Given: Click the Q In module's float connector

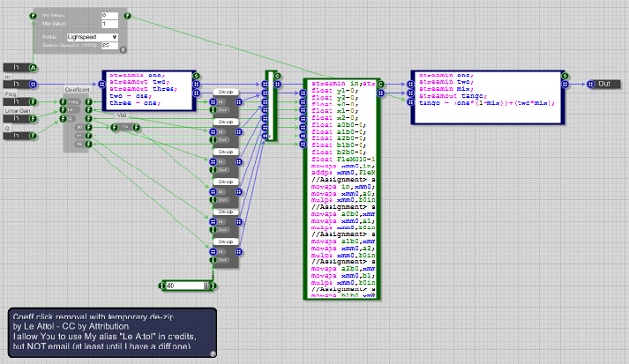Looking at the screenshot, I should (33, 136).
